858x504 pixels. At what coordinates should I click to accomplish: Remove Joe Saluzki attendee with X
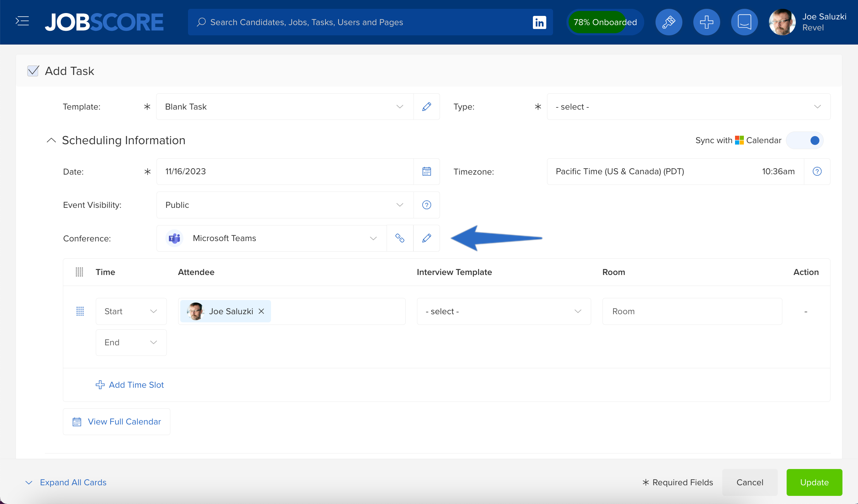261,311
